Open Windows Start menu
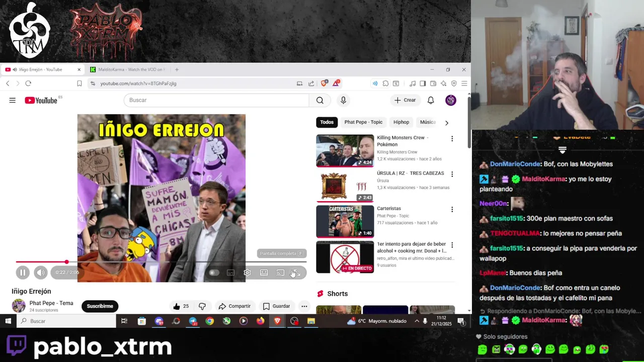This screenshot has height=362, width=644. click(8, 321)
